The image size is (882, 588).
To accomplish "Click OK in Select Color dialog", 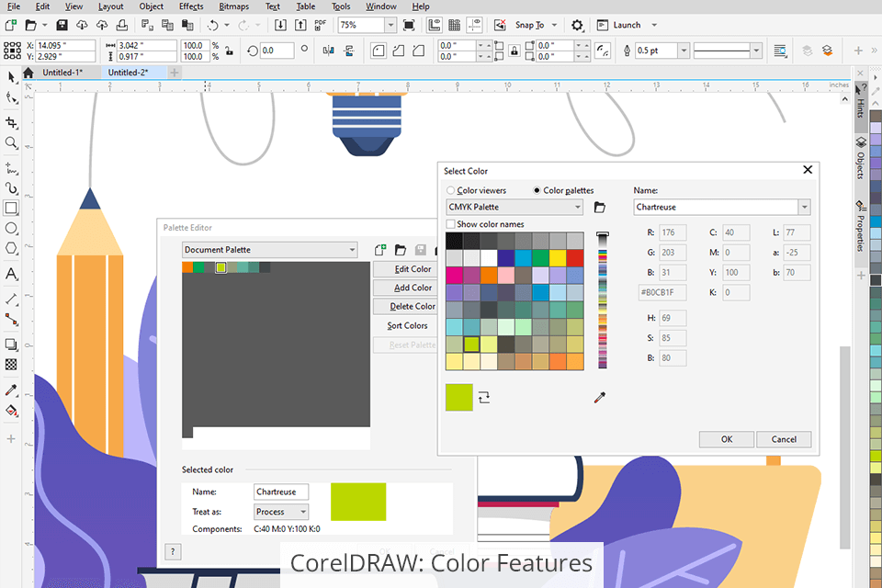I will tap(727, 439).
